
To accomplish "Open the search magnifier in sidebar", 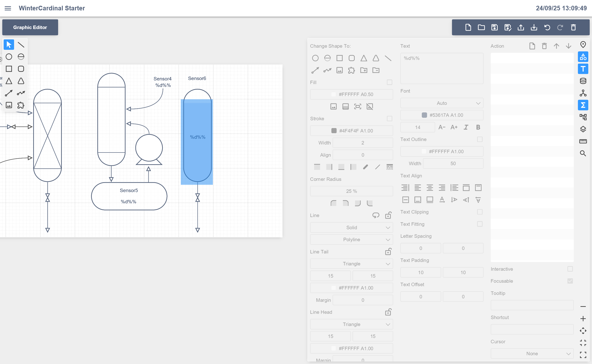I will (x=583, y=153).
